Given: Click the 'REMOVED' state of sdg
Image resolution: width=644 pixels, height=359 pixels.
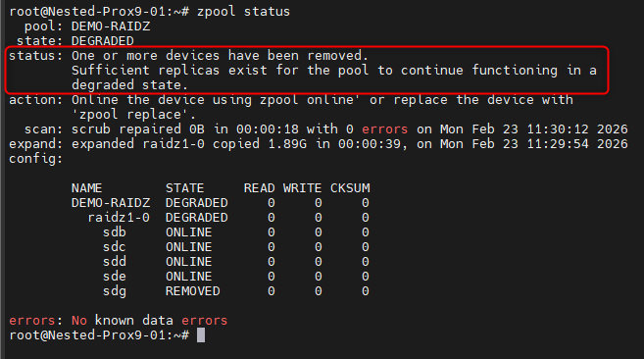Looking at the screenshot, I should pyautogui.click(x=193, y=291).
